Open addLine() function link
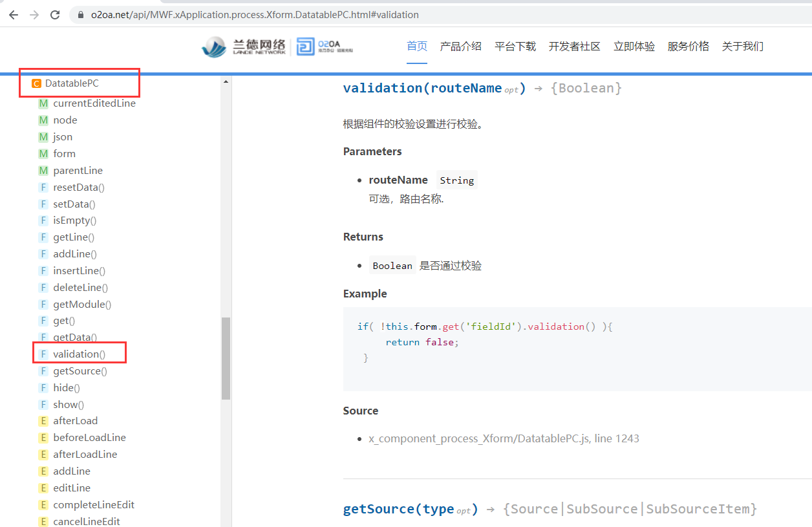Viewport: 812px width, 527px height. pyautogui.click(x=75, y=254)
